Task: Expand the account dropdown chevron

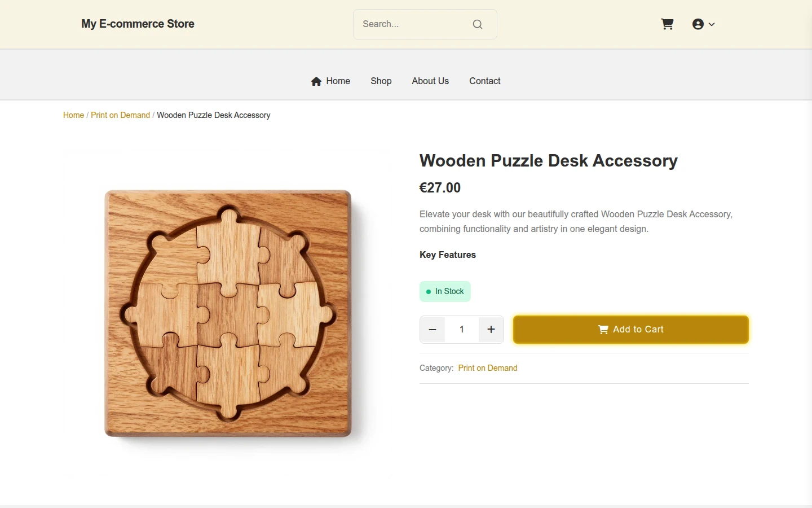Action: (712, 24)
